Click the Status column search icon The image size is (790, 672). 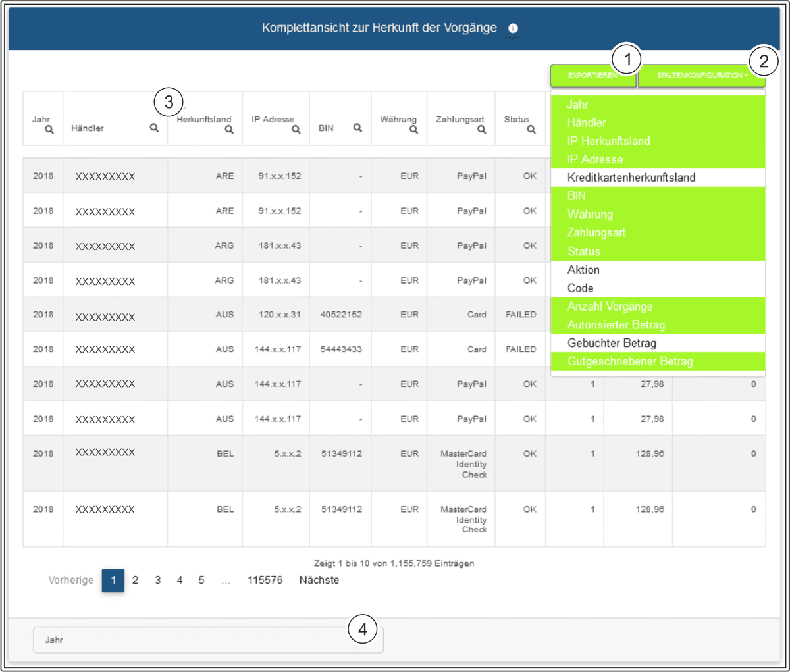[531, 130]
